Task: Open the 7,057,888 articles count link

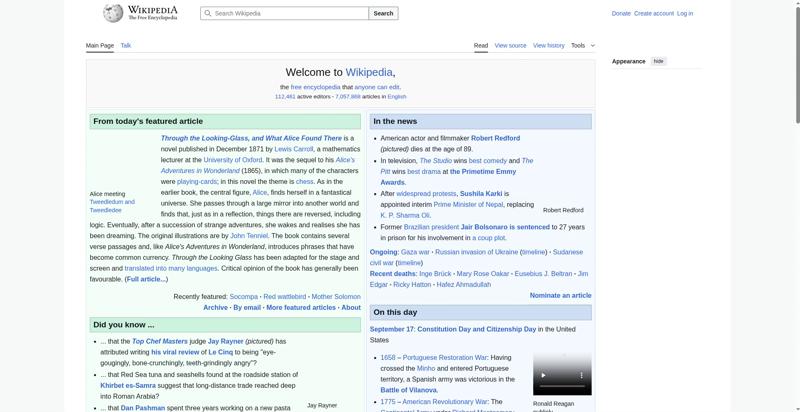Action: pos(347,96)
